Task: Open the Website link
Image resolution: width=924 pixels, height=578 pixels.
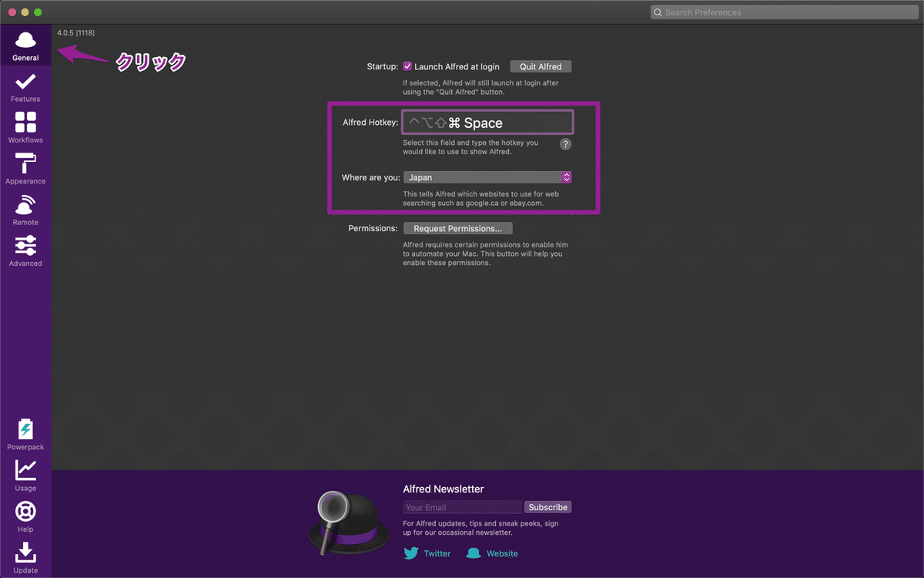Action: 502,553
